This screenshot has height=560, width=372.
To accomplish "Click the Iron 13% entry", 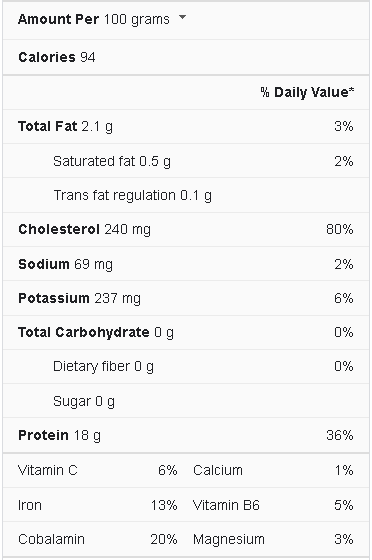I will [97, 505].
